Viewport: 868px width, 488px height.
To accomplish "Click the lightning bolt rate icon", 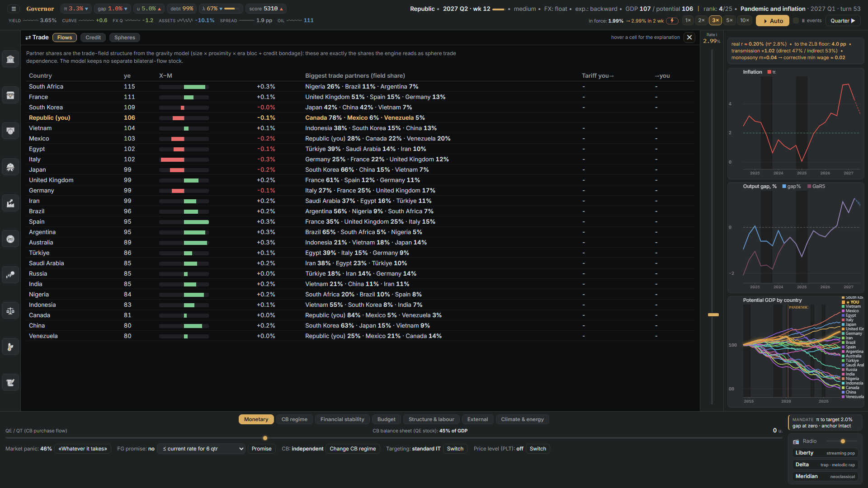I will [672, 21].
